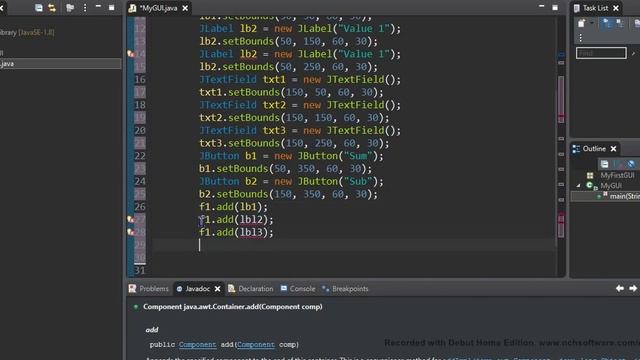Select the MyGUI.java editor tab
Screen dimensions: 640x360
coord(158,8)
